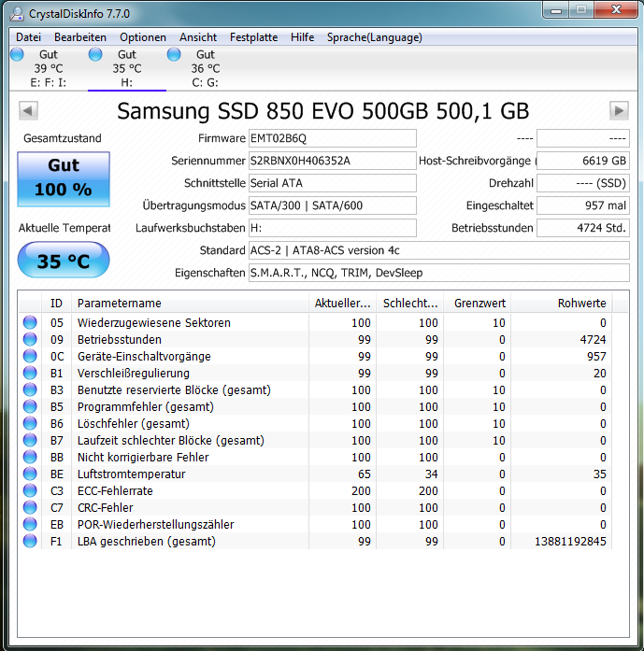
Task: Click the Rohwerte column header
Action: point(562,303)
